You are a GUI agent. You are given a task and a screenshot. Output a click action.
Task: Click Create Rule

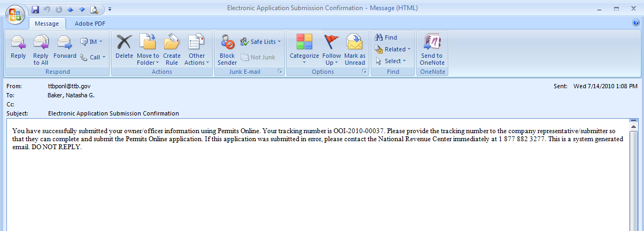coord(172,49)
